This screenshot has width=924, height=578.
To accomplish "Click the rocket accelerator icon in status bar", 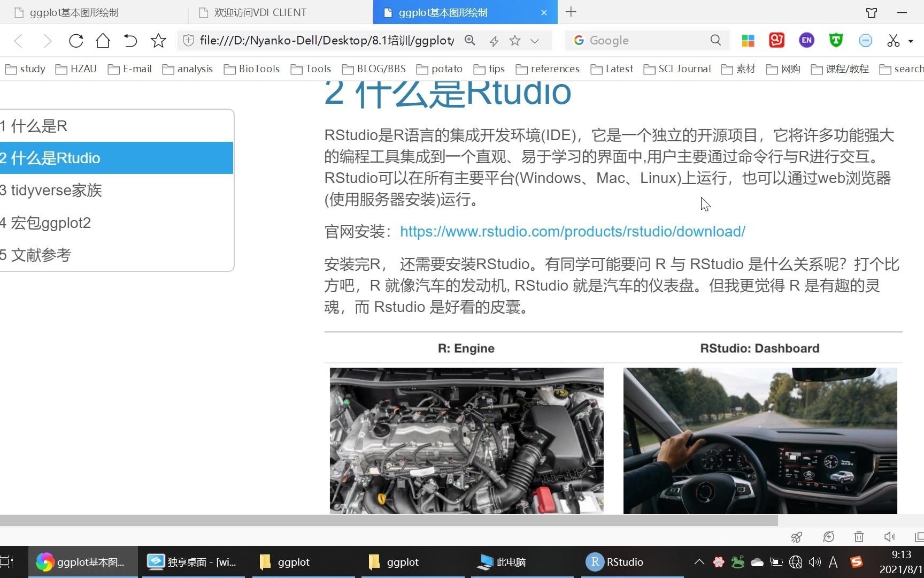I will [796, 537].
